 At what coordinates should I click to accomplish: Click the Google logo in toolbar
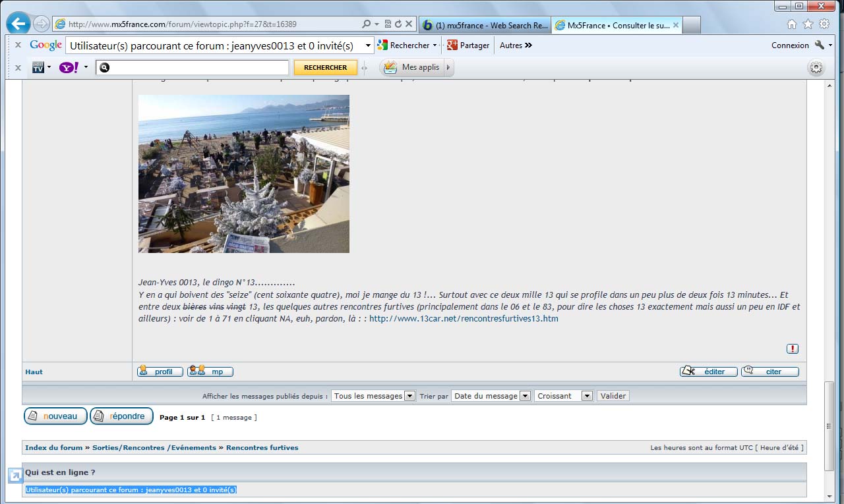click(x=46, y=45)
